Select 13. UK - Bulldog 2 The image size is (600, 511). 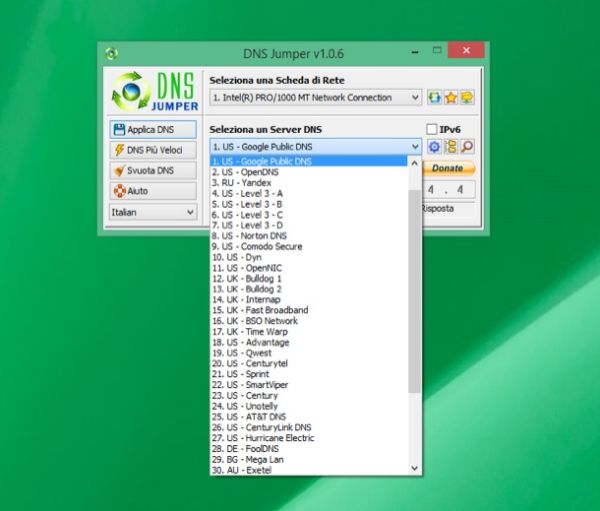click(x=309, y=289)
